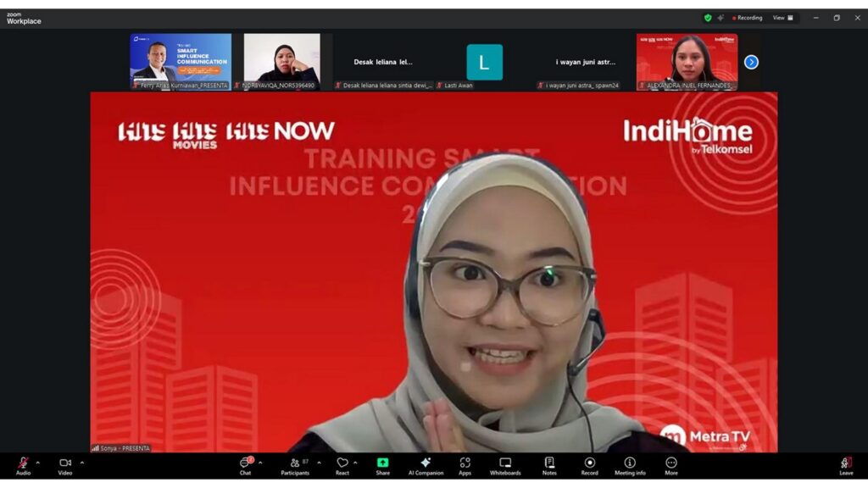Screen dimensions: 868x488
Task: Start recording with Record button
Action: 590,466
